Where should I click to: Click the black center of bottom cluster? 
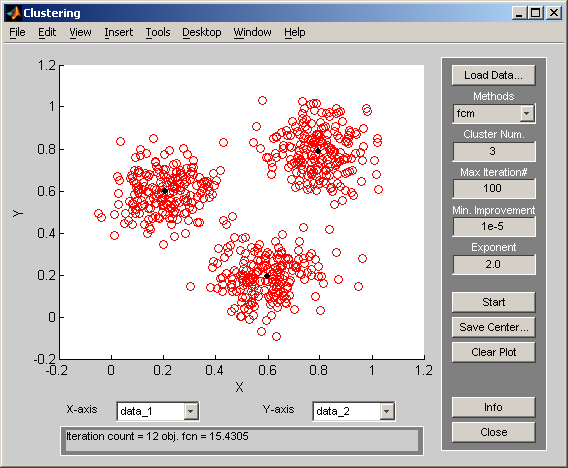click(267, 276)
